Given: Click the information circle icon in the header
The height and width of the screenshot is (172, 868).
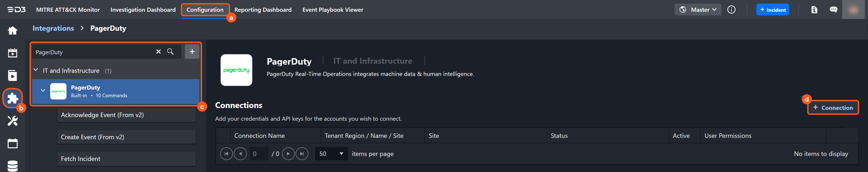Looking at the screenshot, I should (731, 10).
